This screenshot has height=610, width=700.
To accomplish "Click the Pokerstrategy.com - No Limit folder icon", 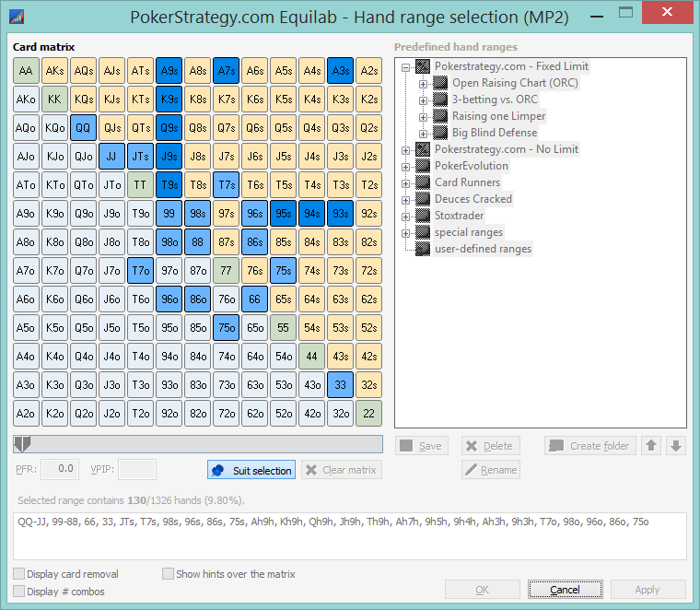I will [x=423, y=149].
